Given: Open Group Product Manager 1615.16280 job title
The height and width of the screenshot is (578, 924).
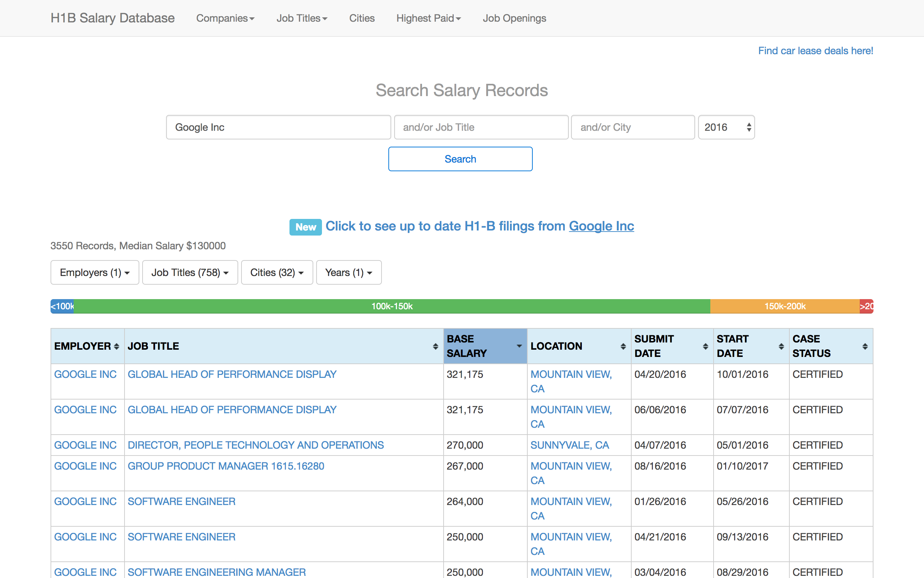Looking at the screenshot, I should tap(226, 466).
